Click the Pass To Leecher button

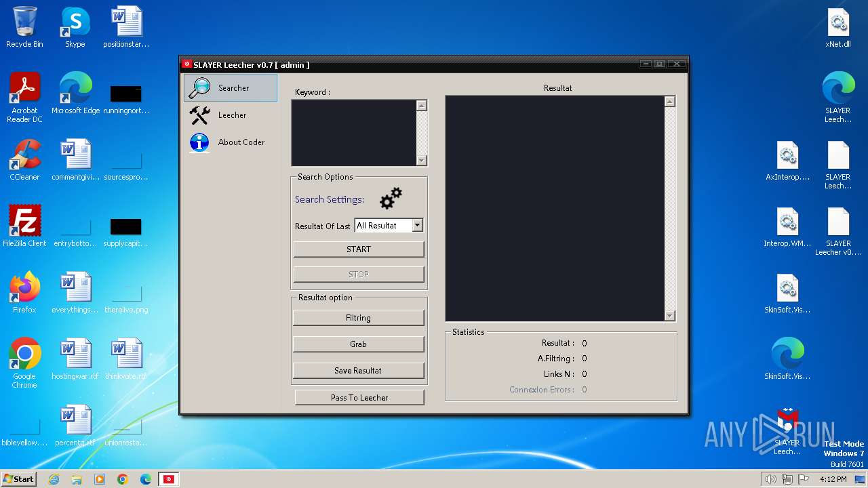point(359,398)
